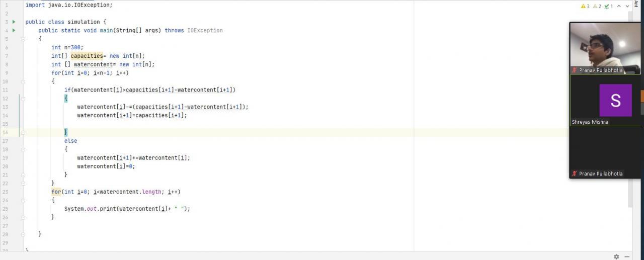Click the weak warnings indicator showing 2
The width and height of the screenshot is (644, 260).
[x=597, y=7]
